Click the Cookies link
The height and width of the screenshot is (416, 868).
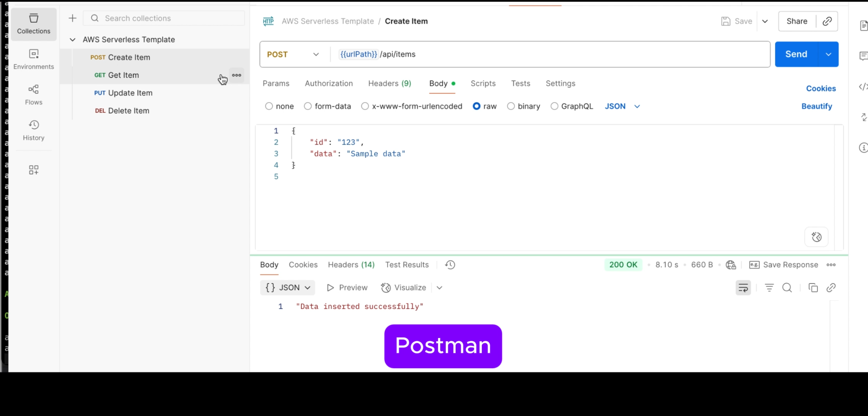point(821,88)
